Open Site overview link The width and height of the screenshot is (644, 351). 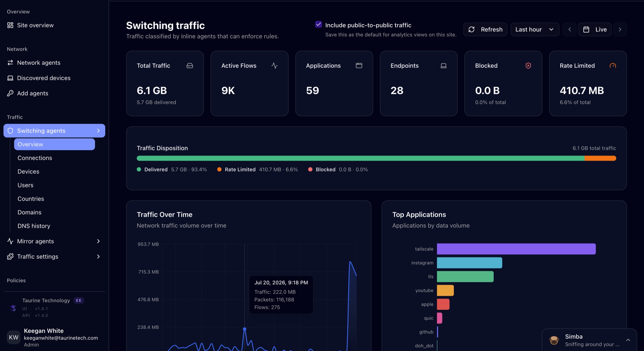click(35, 25)
